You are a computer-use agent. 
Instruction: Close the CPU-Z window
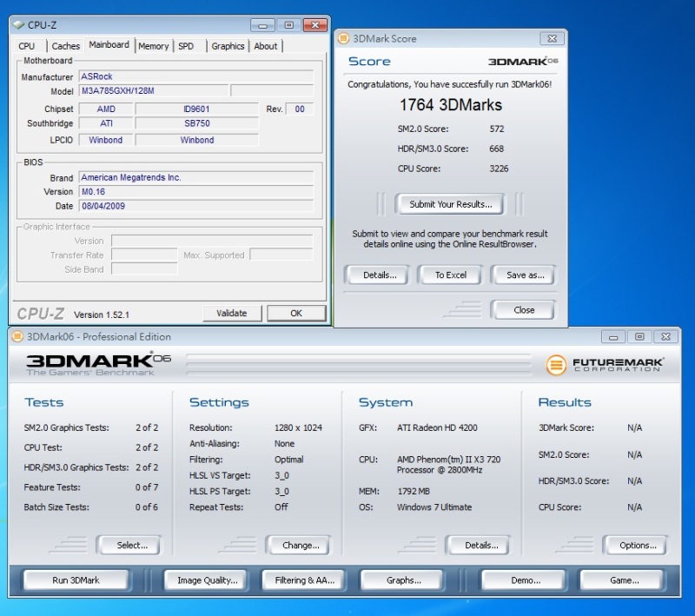pyautogui.click(x=315, y=25)
